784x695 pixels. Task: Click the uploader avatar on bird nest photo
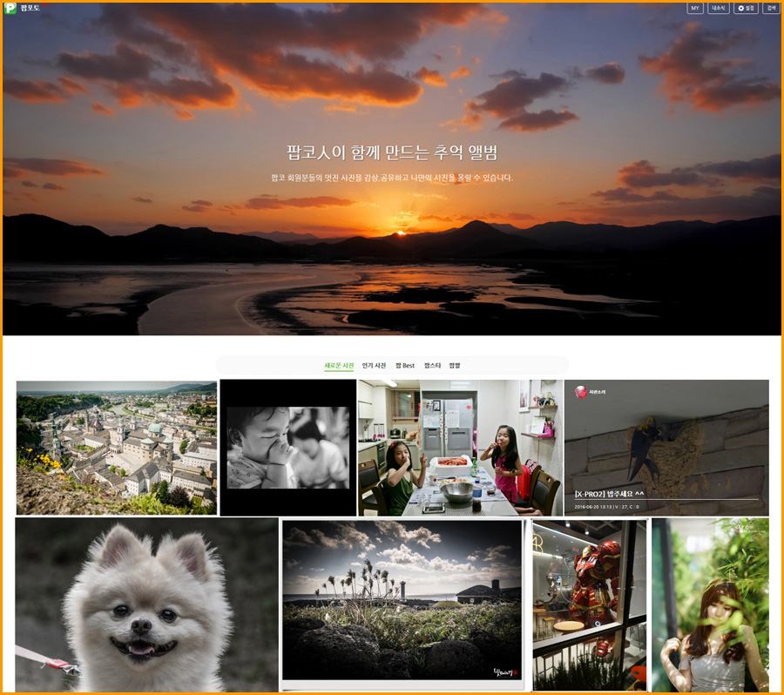point(580,393)
